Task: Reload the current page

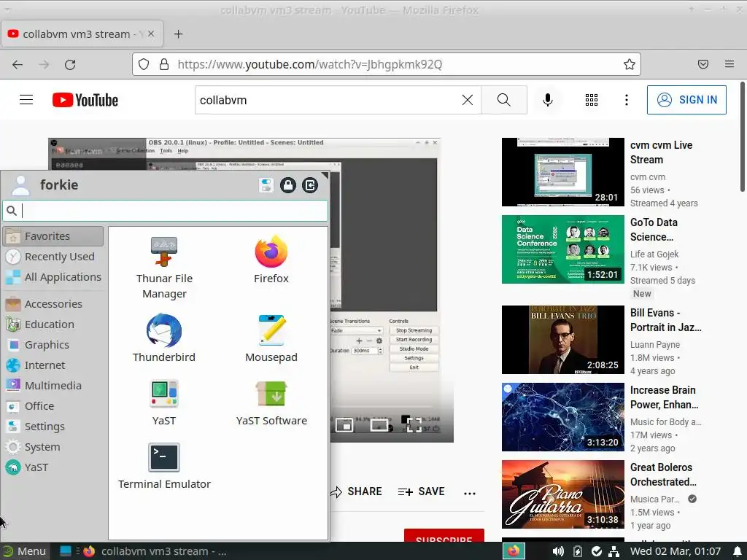Action: pos(70,64)
